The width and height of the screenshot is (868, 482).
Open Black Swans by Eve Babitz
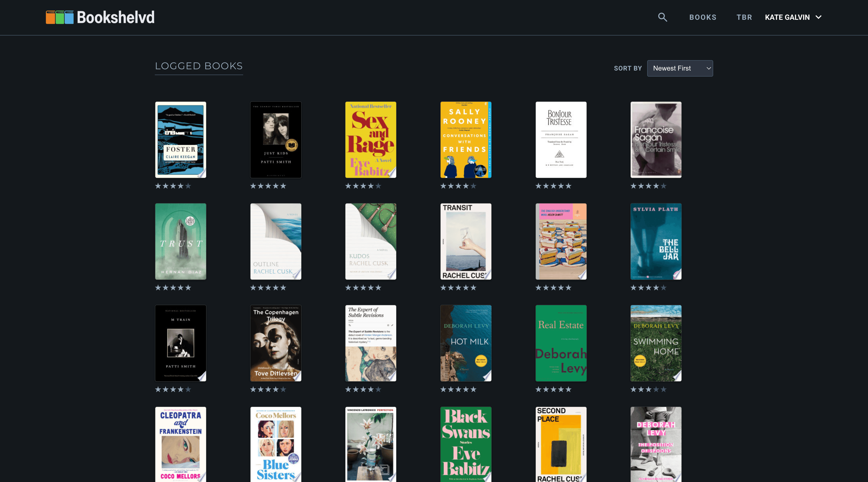(466, 444)
